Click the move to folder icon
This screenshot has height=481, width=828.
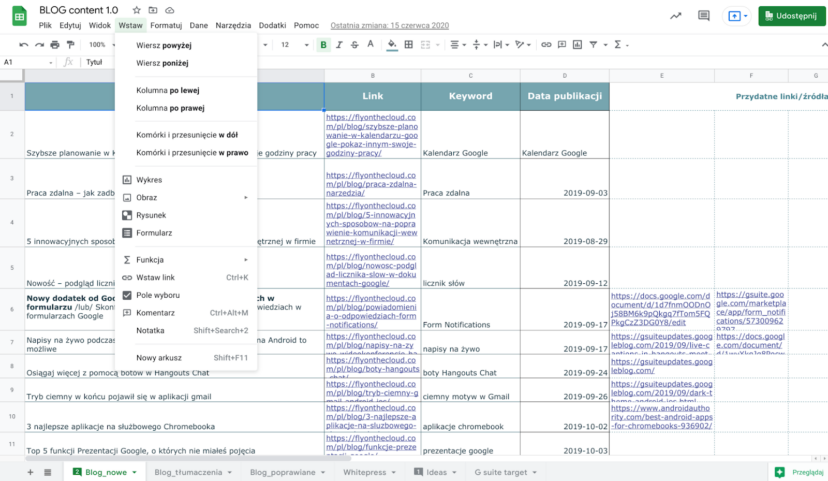(x=153, y=10)
